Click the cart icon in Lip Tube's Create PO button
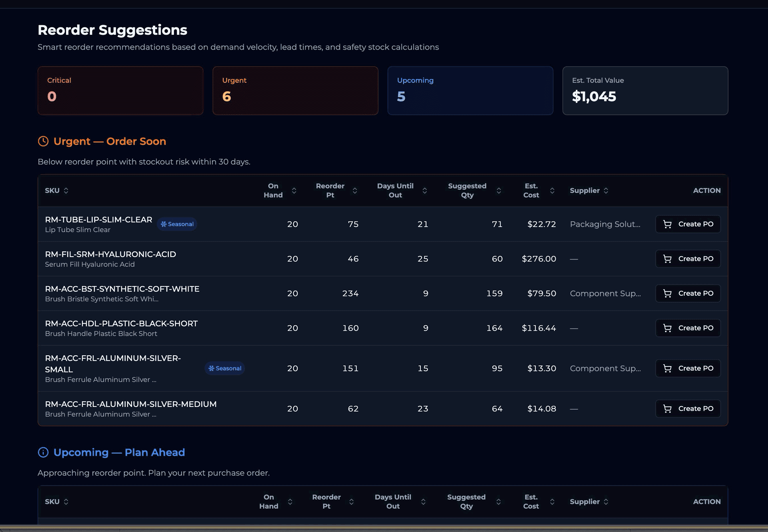The height and width of the screenshot is (532, 768). pyautogui.click(x=667, y=224)
